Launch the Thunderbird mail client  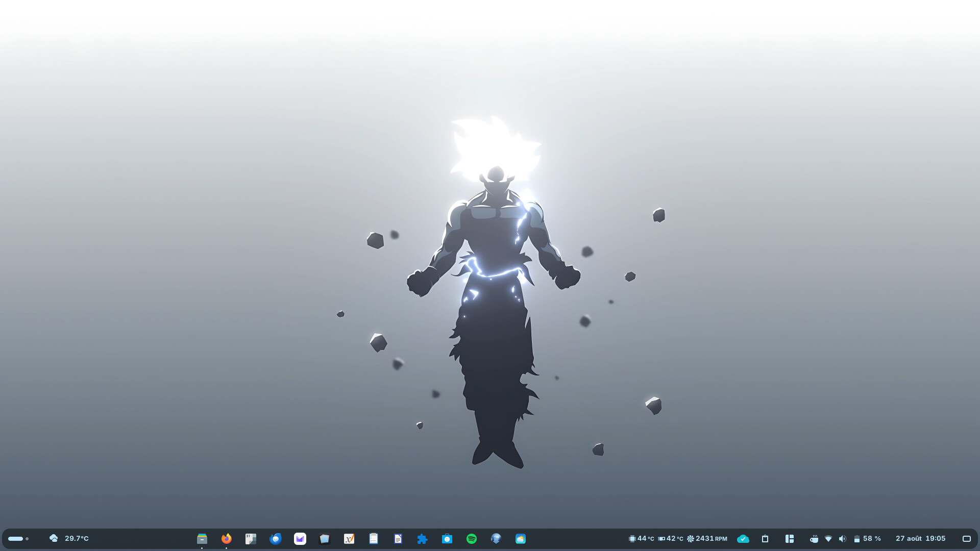[276, 539]
